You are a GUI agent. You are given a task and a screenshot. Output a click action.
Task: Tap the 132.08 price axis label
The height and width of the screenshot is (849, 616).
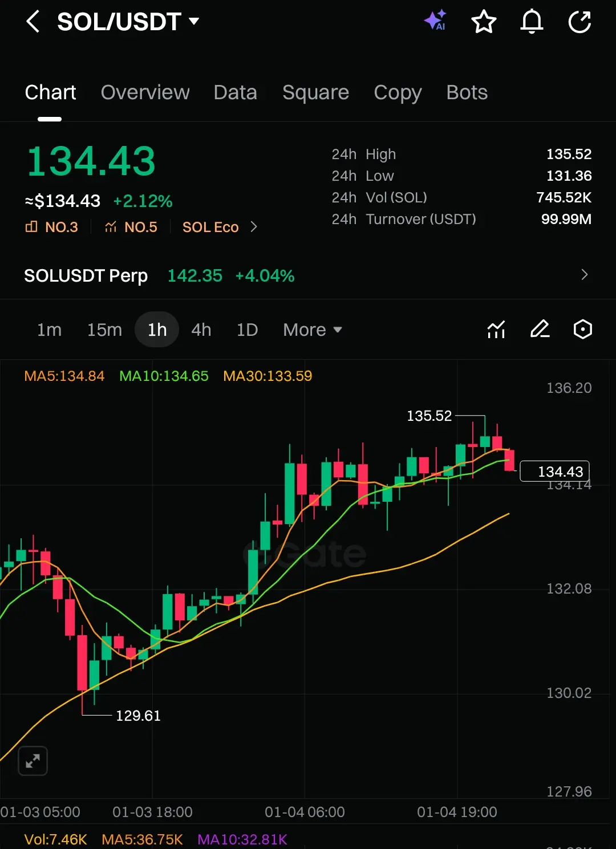(x=569, y=588)
